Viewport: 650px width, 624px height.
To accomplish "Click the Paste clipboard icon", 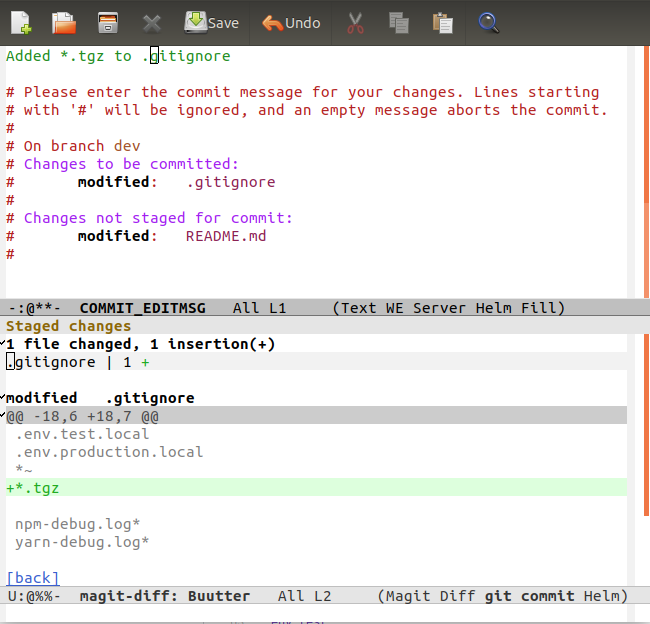I will (x=442, y=22).
